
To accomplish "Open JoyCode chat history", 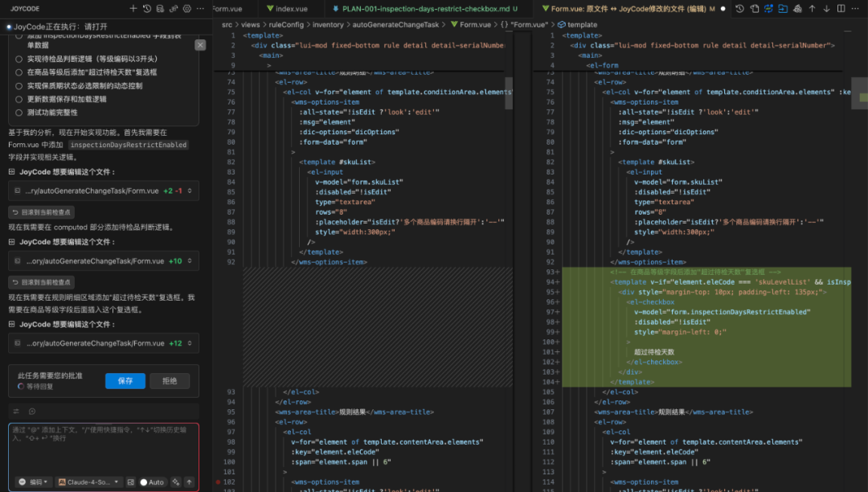I will (x=147, y=8).
